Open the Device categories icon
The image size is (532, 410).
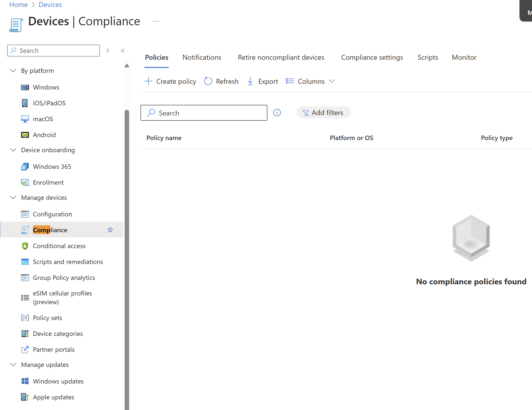point(25,334)
